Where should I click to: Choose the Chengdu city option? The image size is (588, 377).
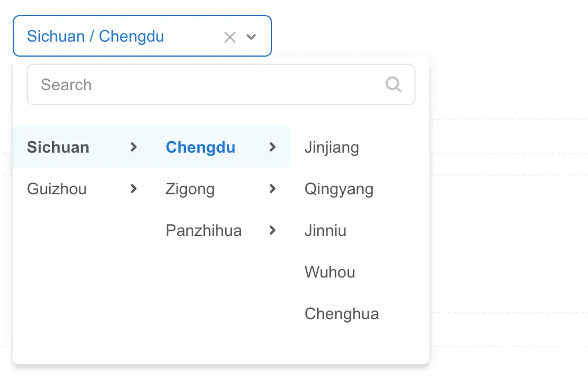click(x=200, y=147)
